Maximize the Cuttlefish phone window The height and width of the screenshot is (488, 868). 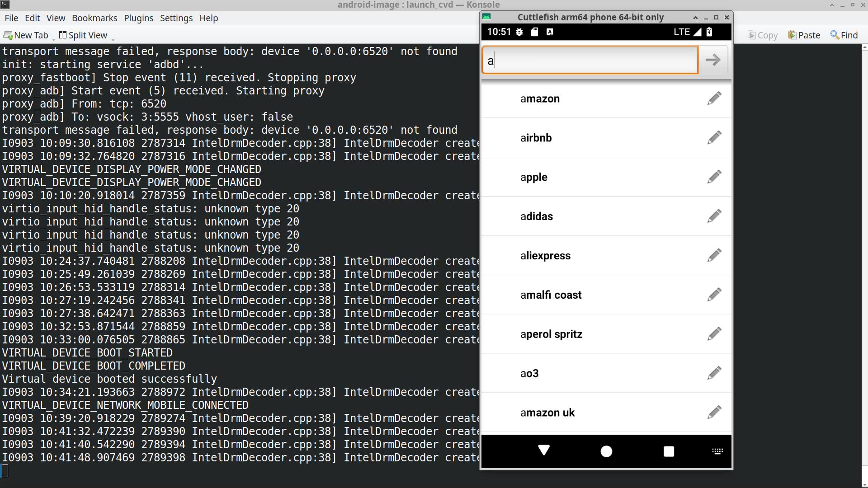pyautogui.click(x=716, y=17)
